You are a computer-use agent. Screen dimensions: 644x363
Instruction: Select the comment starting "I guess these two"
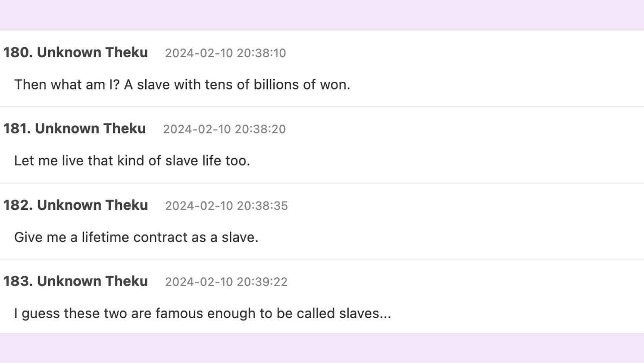[x=203, y=313]
